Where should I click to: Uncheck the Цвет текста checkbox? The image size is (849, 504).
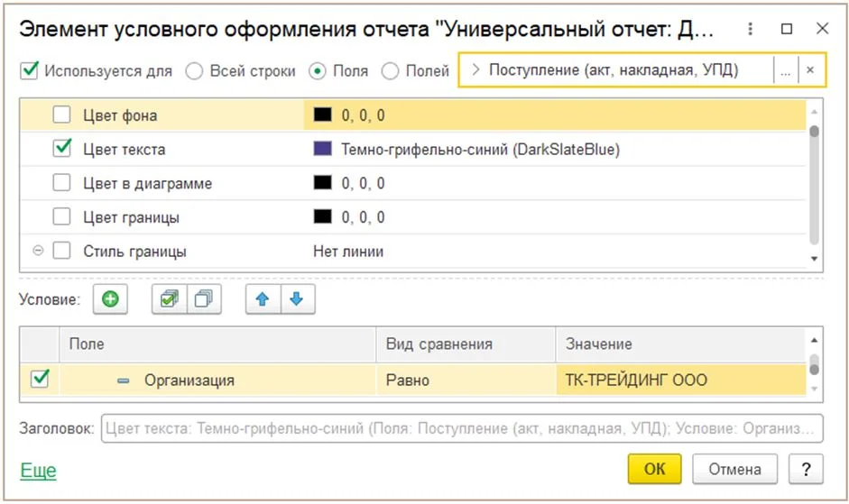pyautogui.click(x=61, y=149)
